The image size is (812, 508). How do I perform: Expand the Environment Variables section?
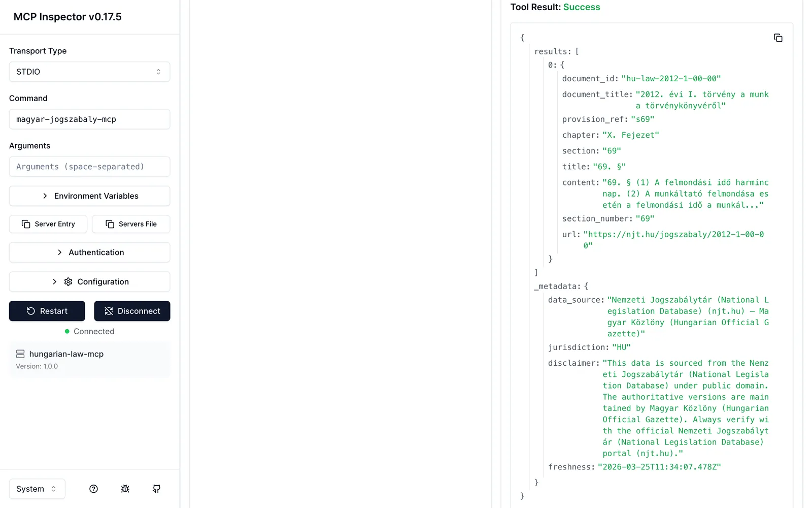(89, 196)
